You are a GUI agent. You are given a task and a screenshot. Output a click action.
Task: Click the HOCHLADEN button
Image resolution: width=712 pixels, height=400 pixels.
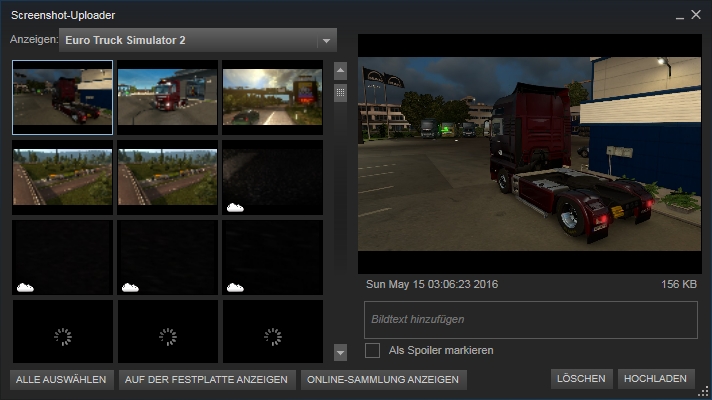(656, 379)
